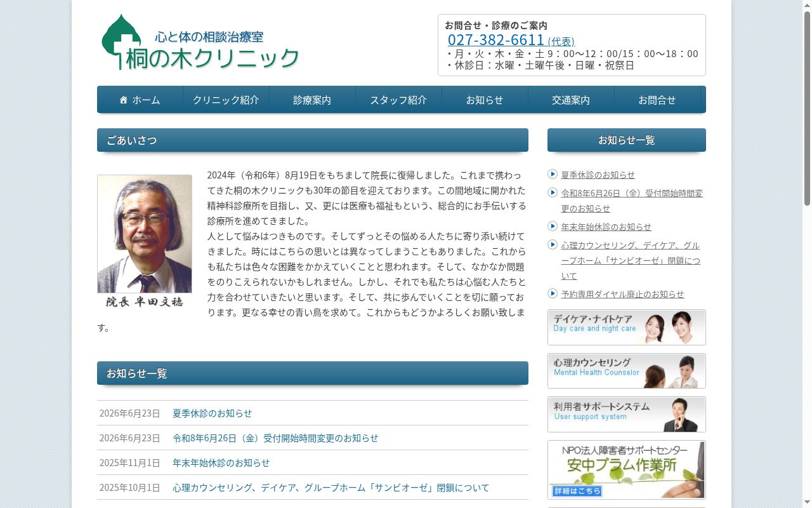Click bullet icon beside sidebar 夏季休診のお知らせ
Viewport: 812px width, 508px height.
coord(553,174)
